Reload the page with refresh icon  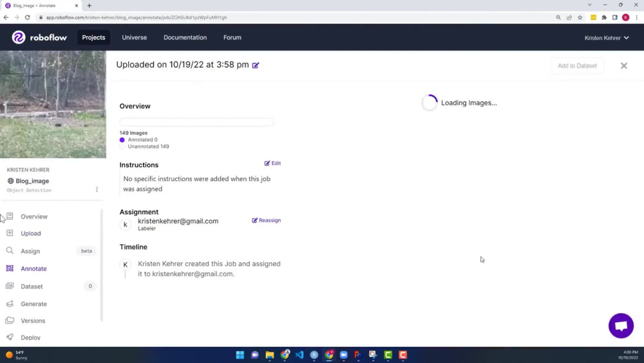[28, 17]
